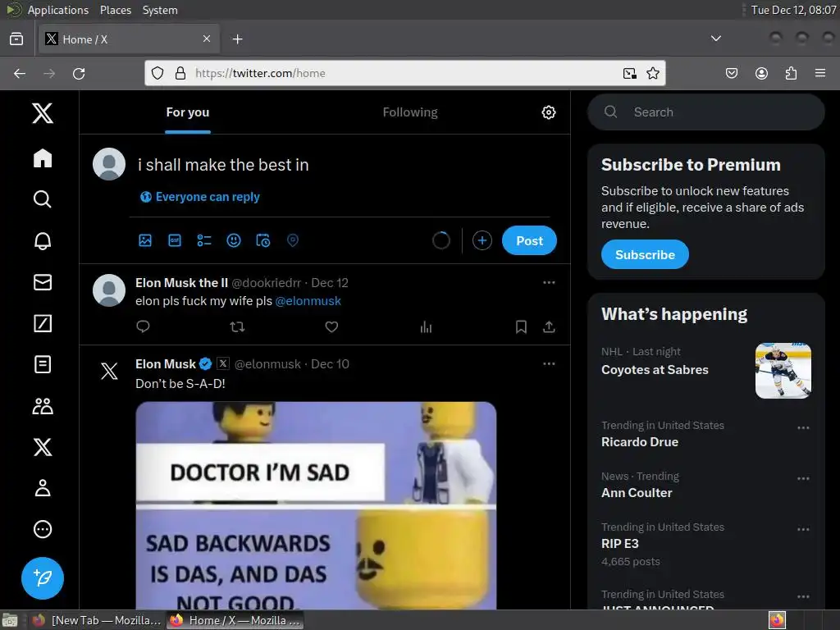Open timeline settings gear icon
Image resolution: width=840 pixels, height=630 pixels.
click(549, 112)
